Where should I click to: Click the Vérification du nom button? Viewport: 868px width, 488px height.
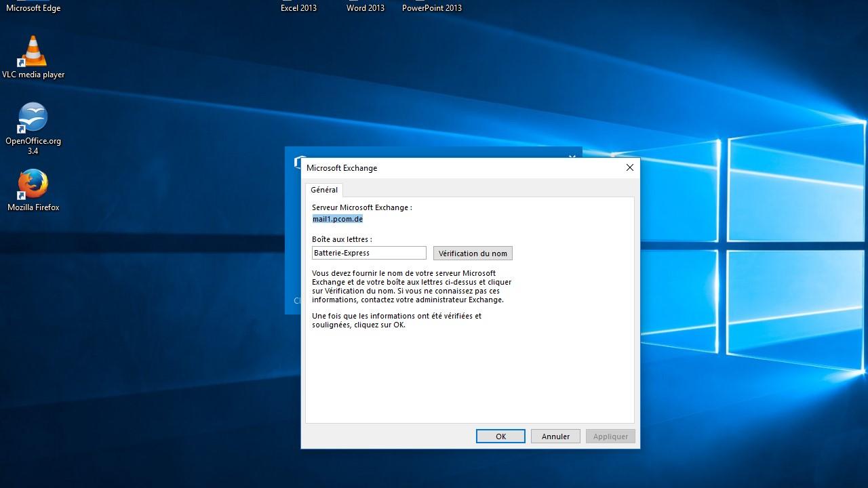click(x=473, y=253)
